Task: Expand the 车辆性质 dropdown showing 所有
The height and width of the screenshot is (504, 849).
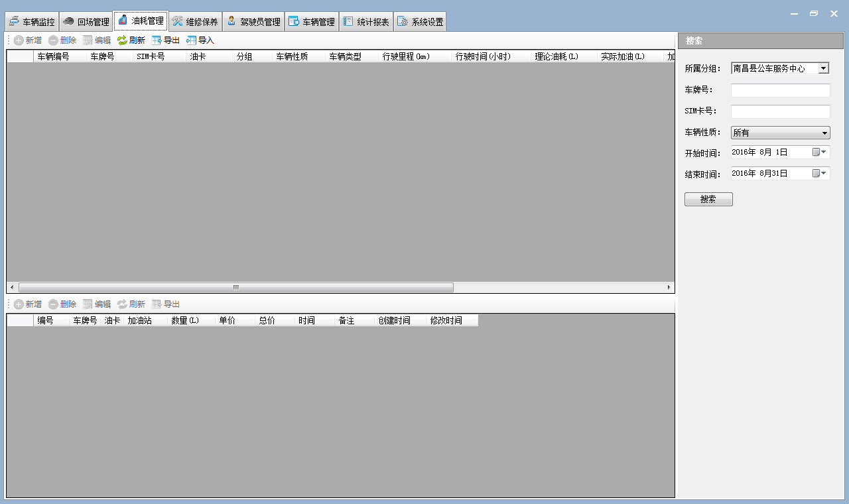Action: point(824,133)
